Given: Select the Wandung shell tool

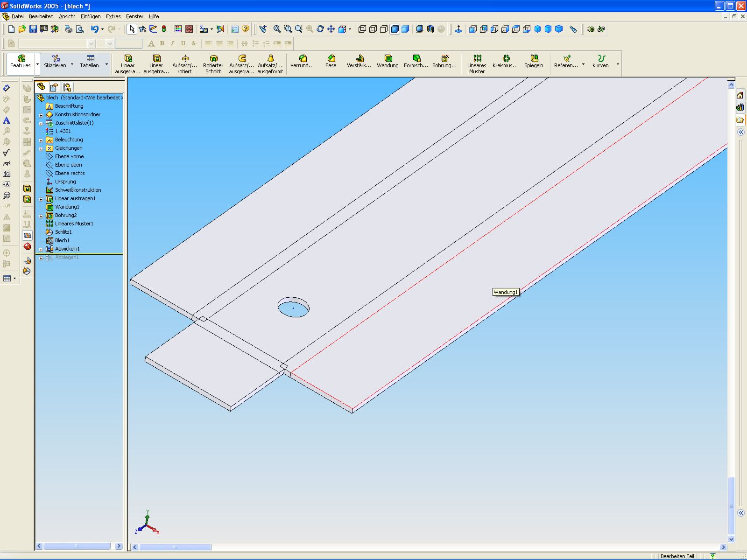Looking at the screenshot, I should [388, 61].
